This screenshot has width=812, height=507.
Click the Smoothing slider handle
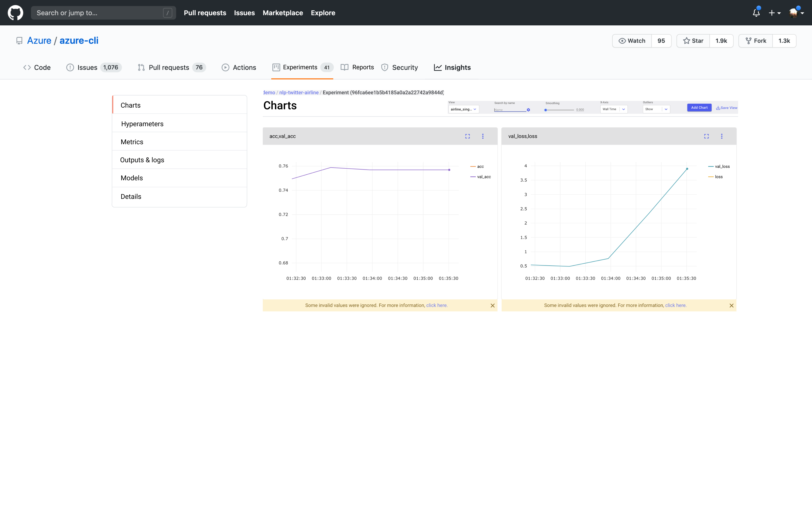point(546,110)
